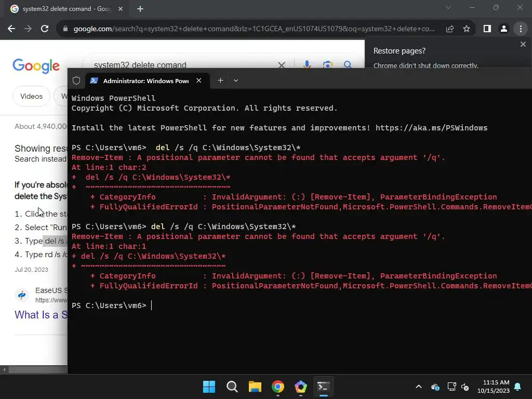Open taskbar Search

click(232, 387)
